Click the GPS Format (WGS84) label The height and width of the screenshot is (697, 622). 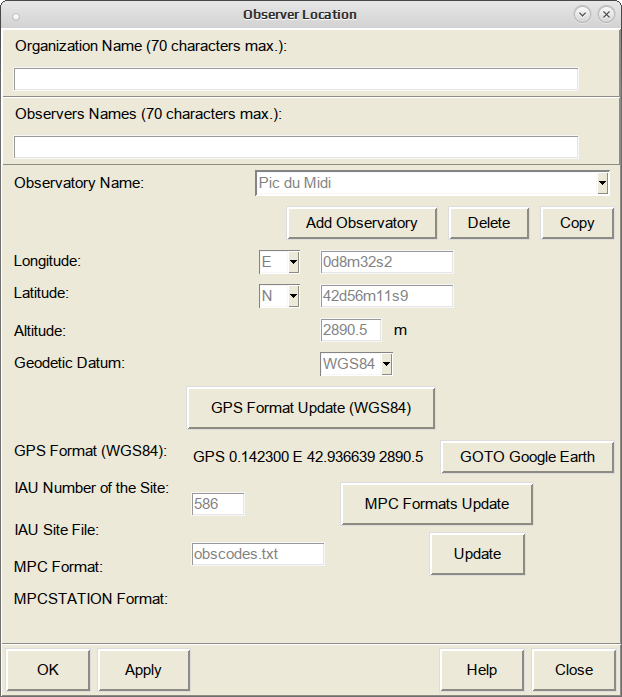[91, 451]
